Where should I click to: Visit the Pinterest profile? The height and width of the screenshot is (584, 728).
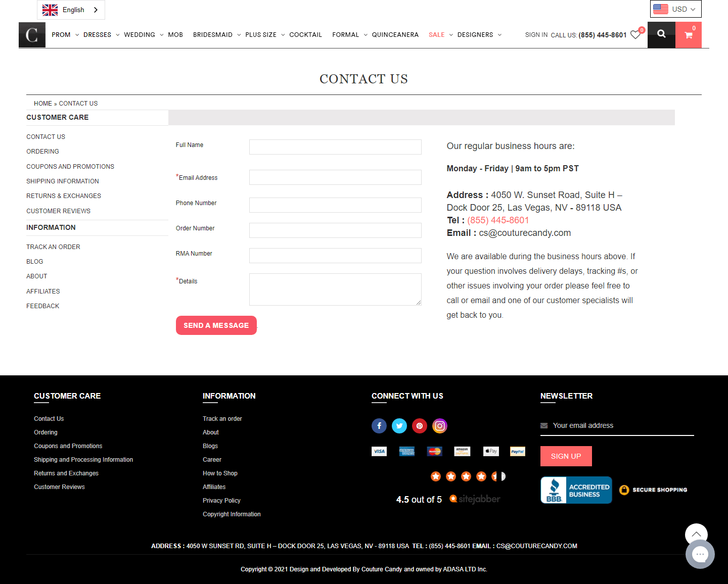420,426
